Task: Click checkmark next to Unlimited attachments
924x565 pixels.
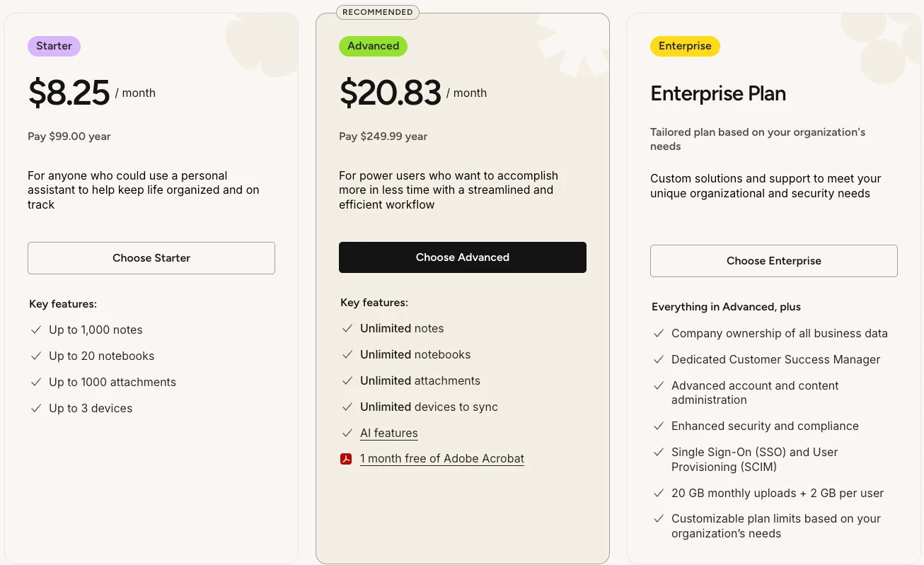Action: 347,380
